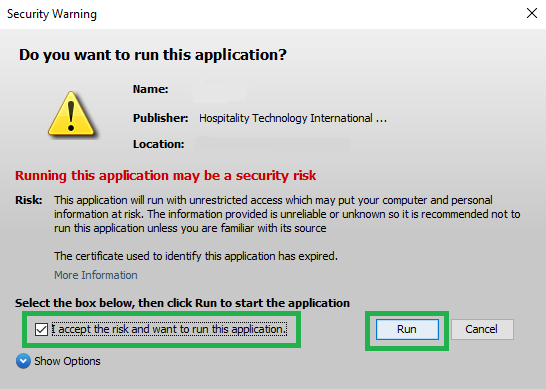Click the Name field label

click(150, 89)
